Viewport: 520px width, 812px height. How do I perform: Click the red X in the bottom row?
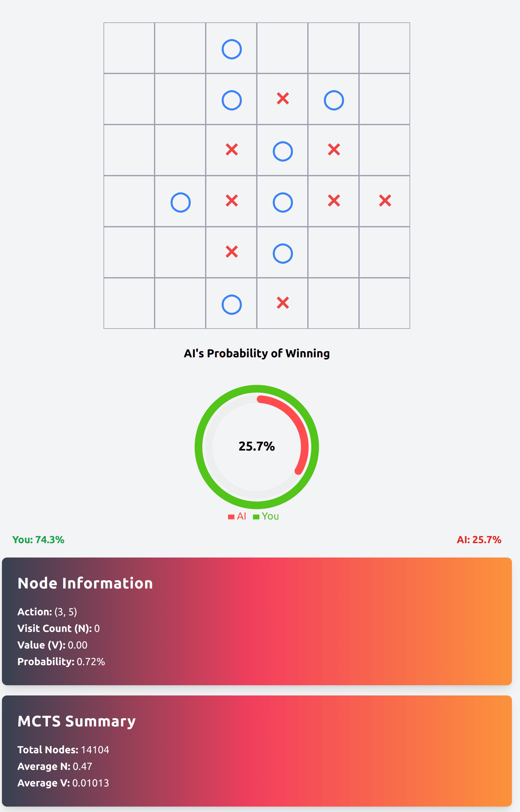click(x=283, y=303)
